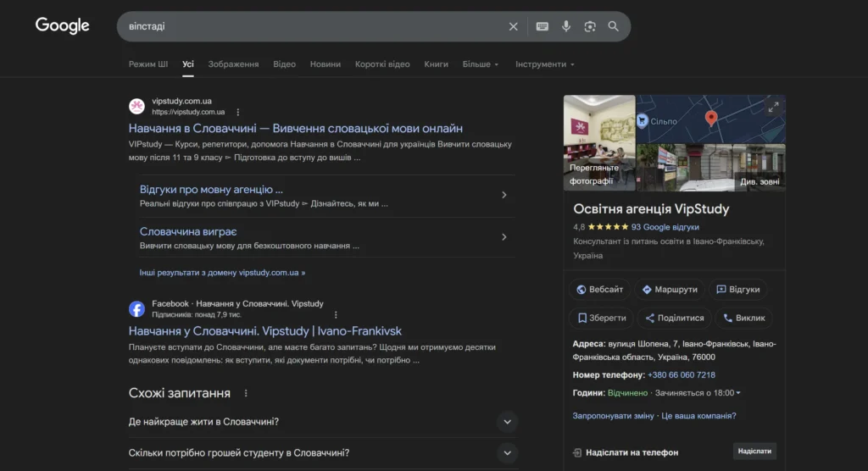868x471 pixels.
Task: Click the Поділитися share button
Action: point(674,319)
